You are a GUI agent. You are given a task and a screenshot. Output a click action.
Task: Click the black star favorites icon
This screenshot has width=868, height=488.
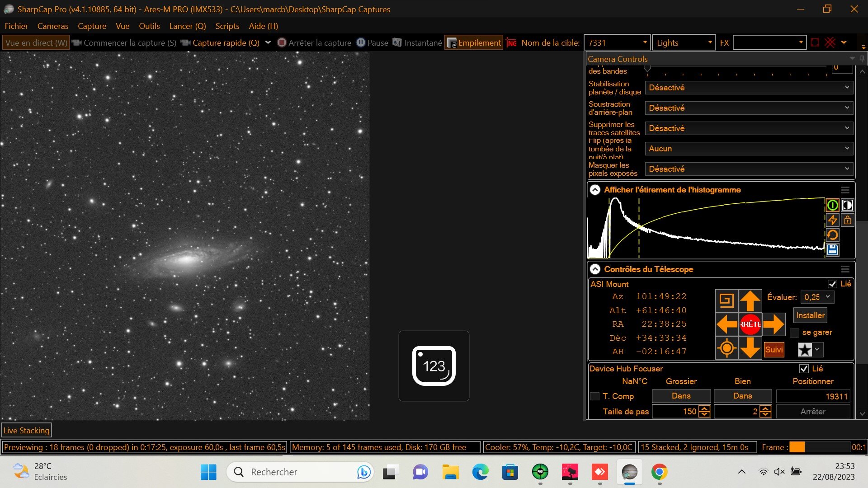(805, 349)
